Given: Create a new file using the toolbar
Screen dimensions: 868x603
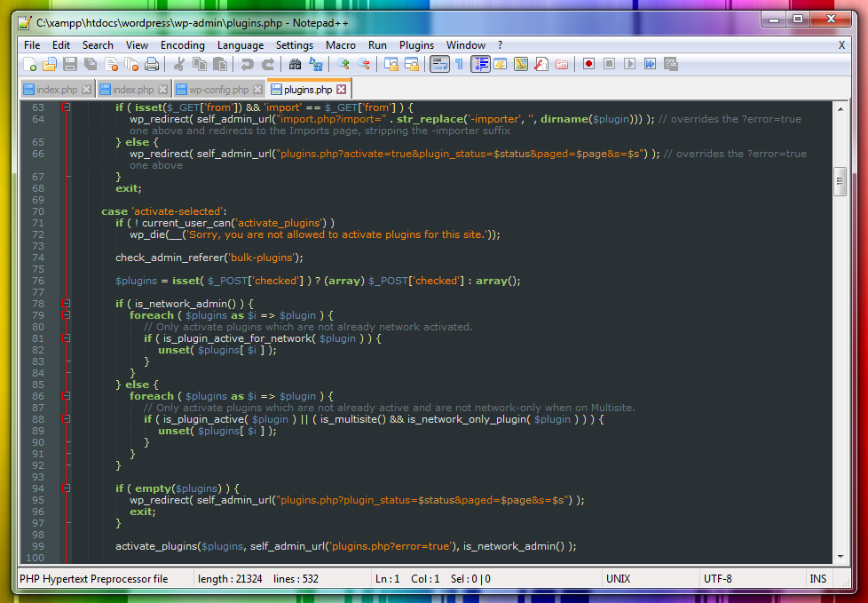Looking at the screenshot, I should pyautogui.click(x=29, y=63).
